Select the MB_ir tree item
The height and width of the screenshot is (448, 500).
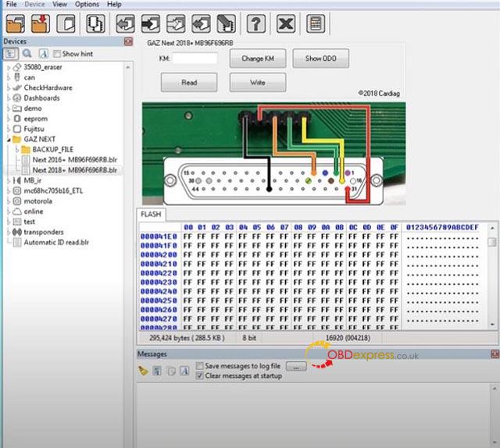33,180
